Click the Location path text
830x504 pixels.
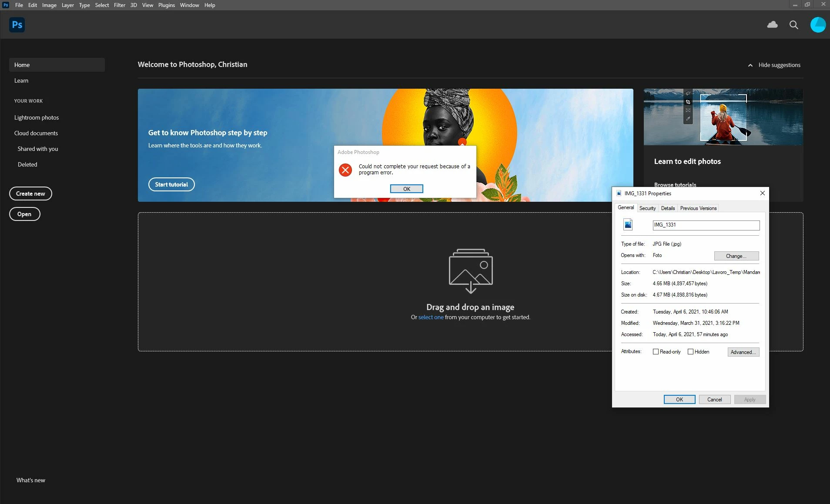pyautogui.click(x=706, y=272)
